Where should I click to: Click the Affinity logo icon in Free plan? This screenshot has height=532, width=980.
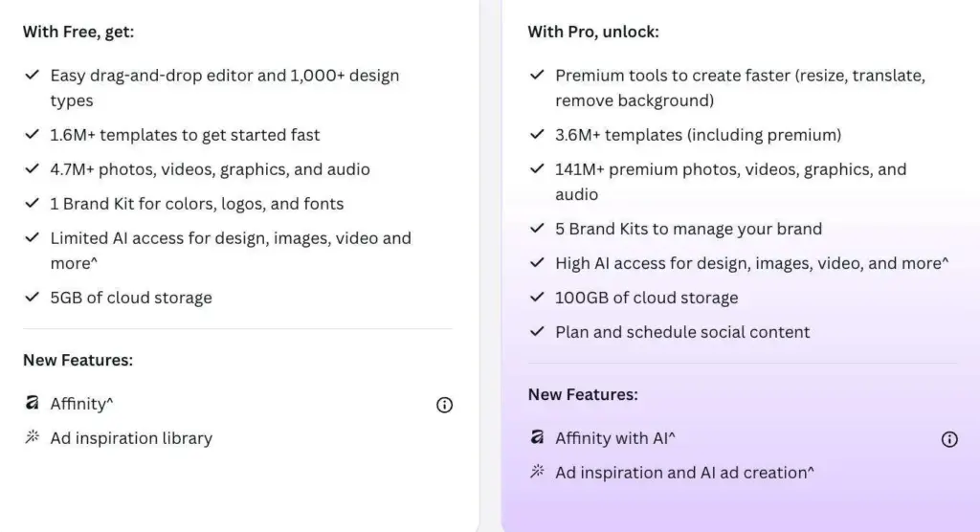coord(32,403)
